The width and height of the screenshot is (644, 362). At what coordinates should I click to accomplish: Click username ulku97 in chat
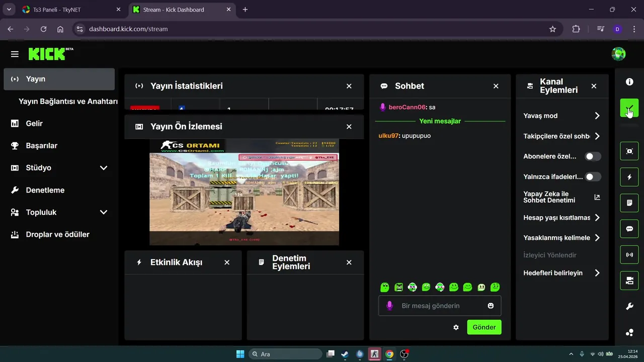[388, 136]
